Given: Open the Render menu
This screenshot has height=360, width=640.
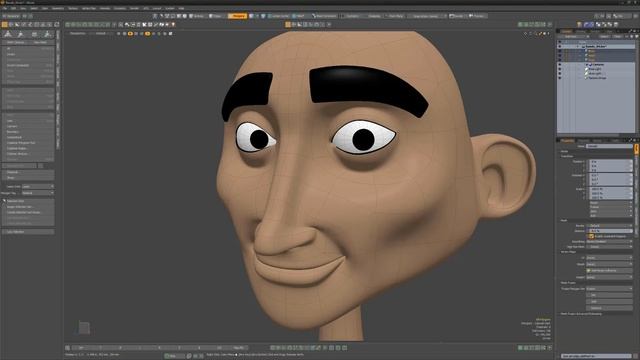Looking at the screenshot, I should pos(134,8).
